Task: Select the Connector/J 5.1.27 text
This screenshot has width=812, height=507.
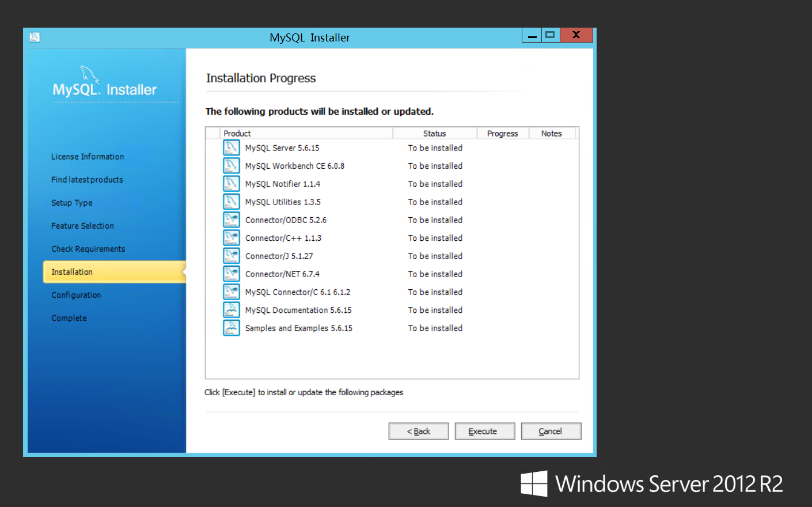Action: coord(279,256)
